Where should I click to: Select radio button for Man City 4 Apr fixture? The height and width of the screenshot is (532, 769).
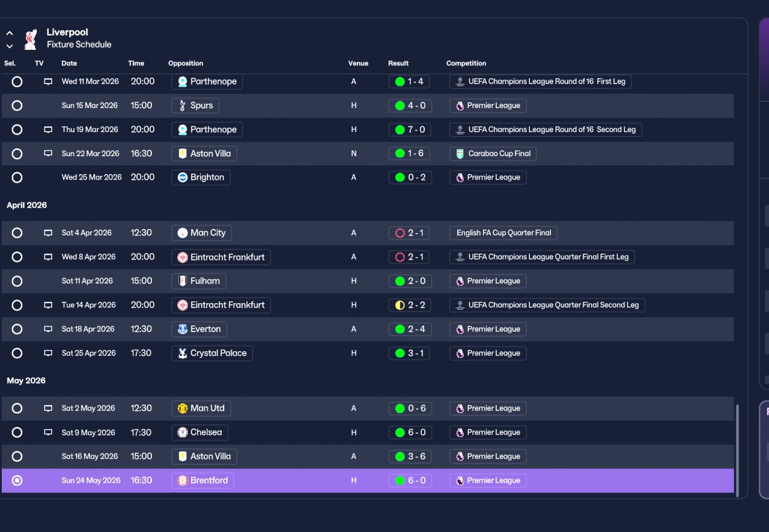click(x=17, y=233)
